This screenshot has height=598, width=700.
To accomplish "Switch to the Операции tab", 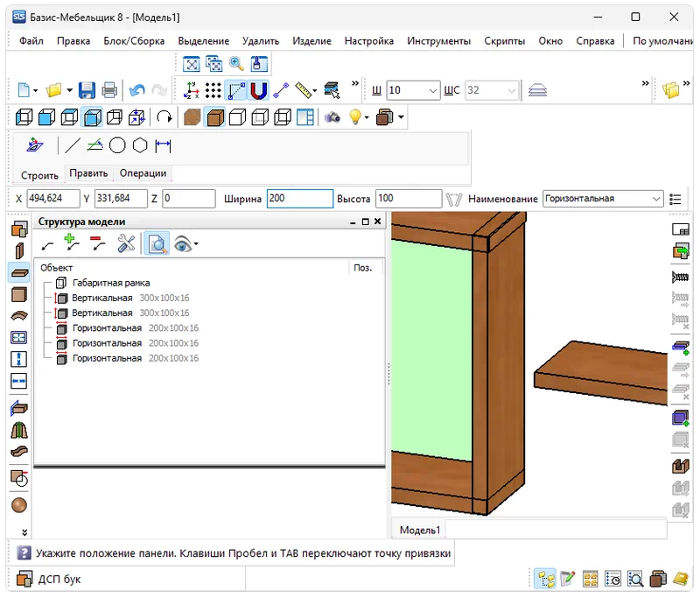I will point(143,173).
